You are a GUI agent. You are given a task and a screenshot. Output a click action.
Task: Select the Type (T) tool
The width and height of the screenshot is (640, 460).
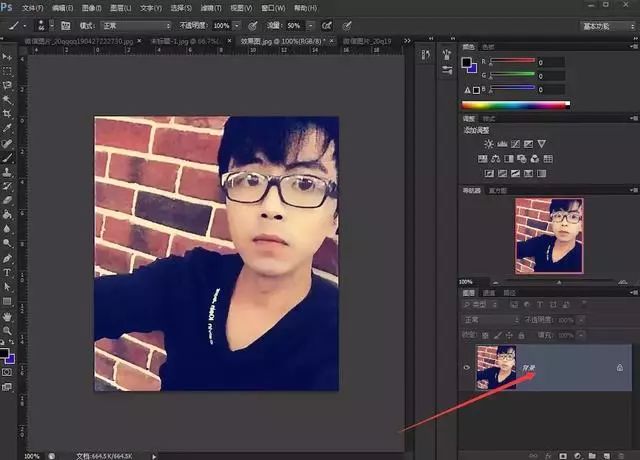7,272
